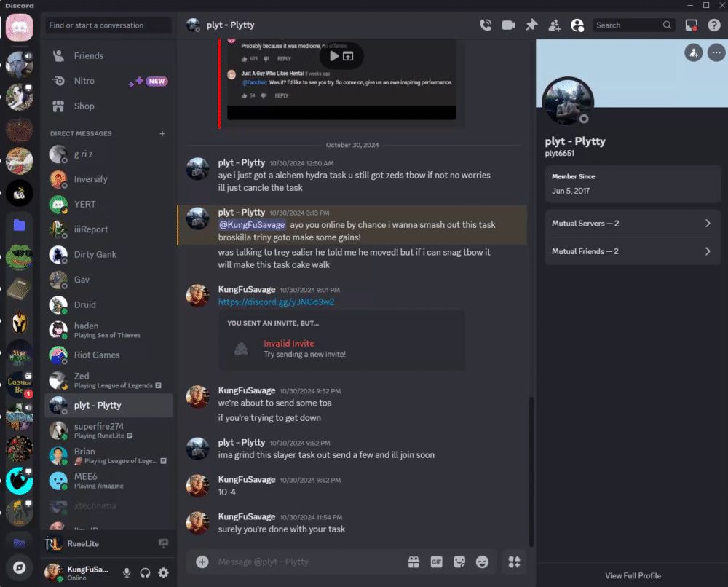This screenshot has width=728, height=587.
Task: Open DM with iiiReport
Action: click(108, 229)
